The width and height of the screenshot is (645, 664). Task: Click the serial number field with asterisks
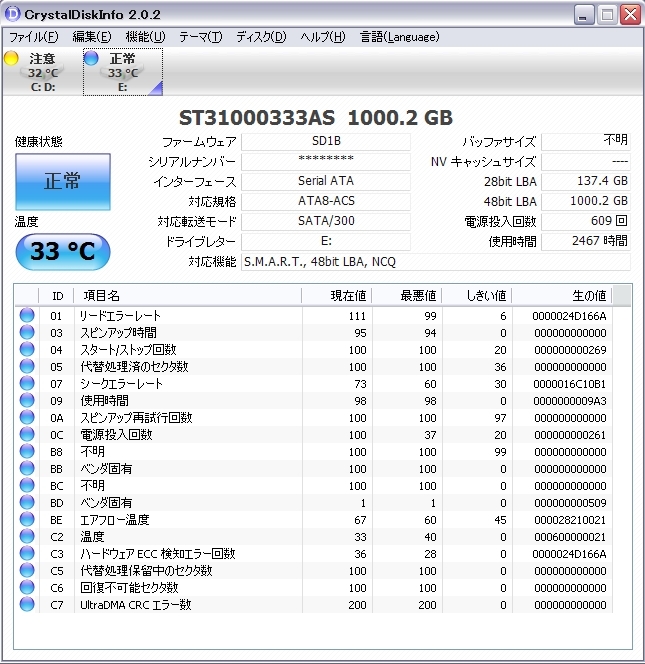[x=325, y=162]
